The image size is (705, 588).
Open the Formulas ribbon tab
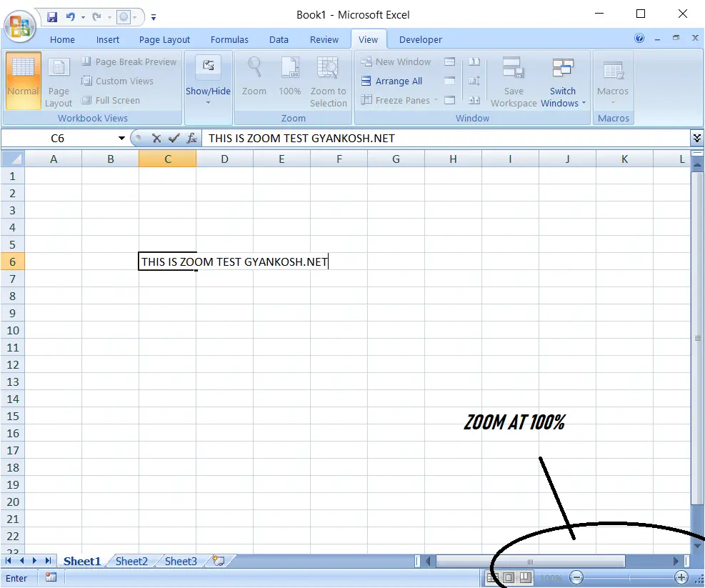tap(229, 39)
